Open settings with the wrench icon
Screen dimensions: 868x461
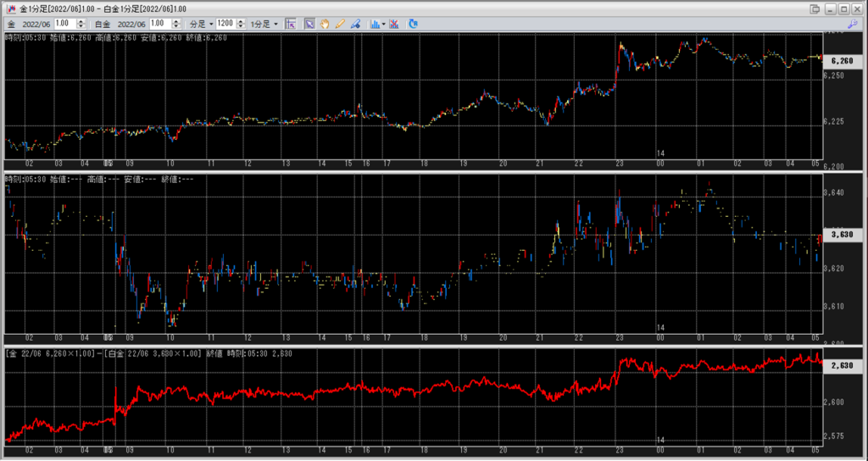coord(854,24)
